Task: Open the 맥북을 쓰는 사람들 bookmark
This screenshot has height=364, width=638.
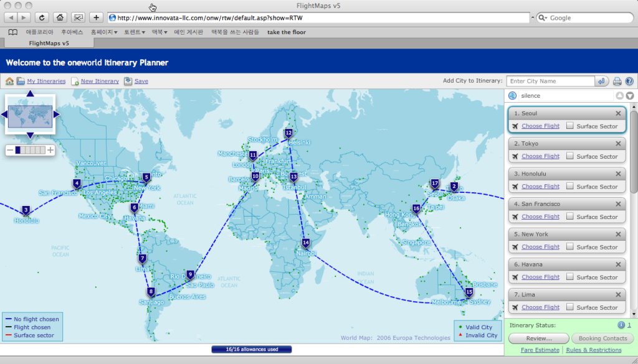Action: 235,32
